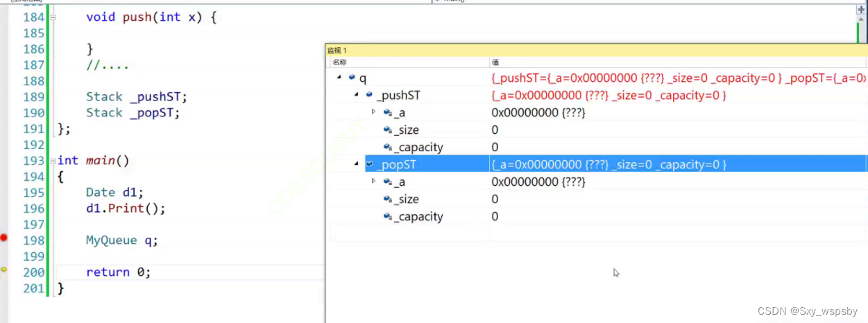Click code line 'MyQueue q;'

click(x=122, y=241)
